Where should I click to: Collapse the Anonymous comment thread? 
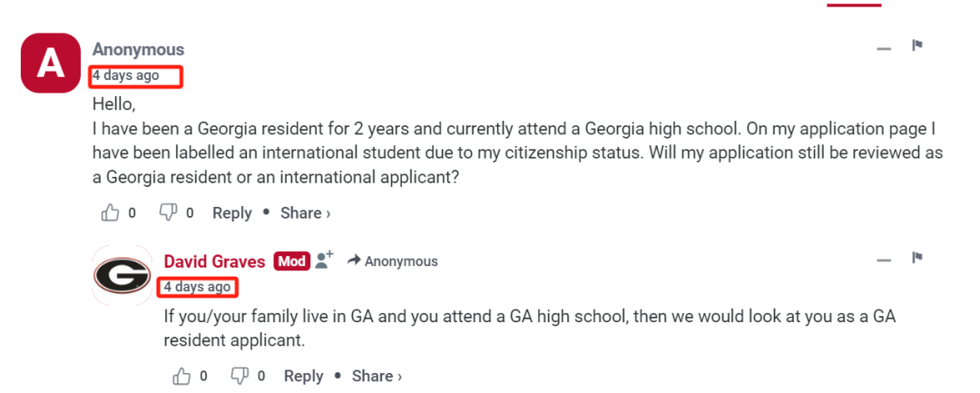click(x=884, y=47)
